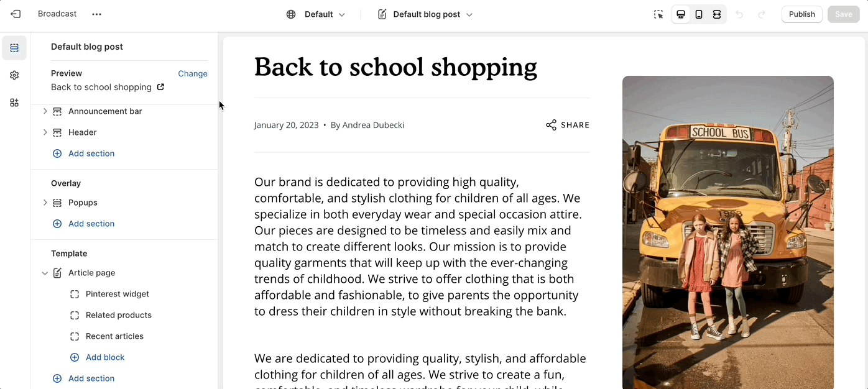Open the Default market dropdown
This screenshot has height=389, width=868.
pos(316,14)
